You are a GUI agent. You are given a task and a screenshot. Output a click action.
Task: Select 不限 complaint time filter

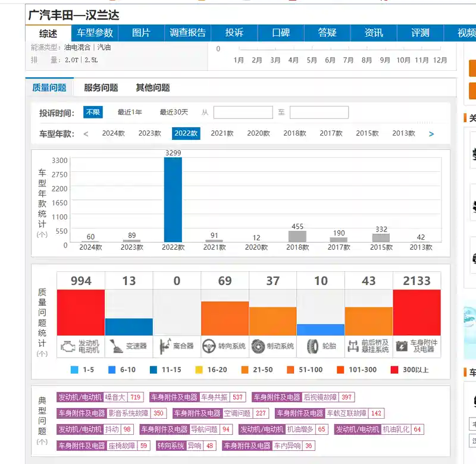coord(93,112)
